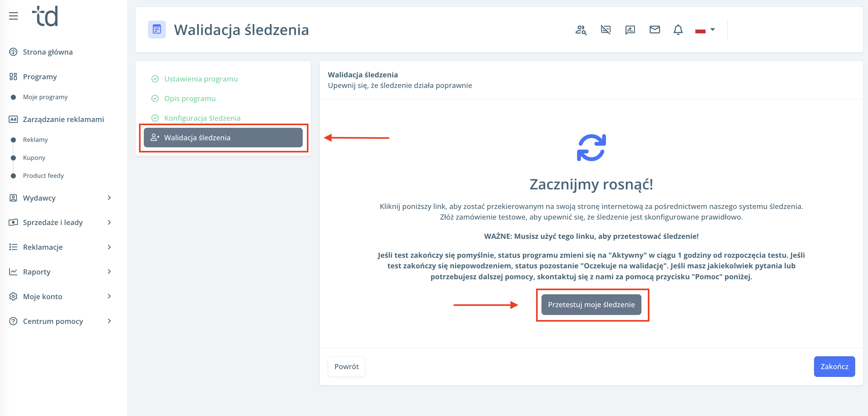Open Zarządzanie reklamami menu item
The width and height of the screenshot is (868, 416).
63,119
